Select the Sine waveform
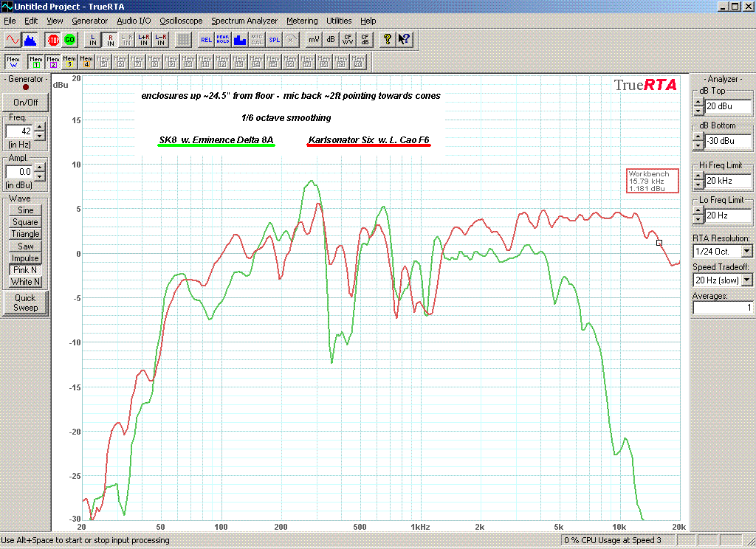 point(26,210)
